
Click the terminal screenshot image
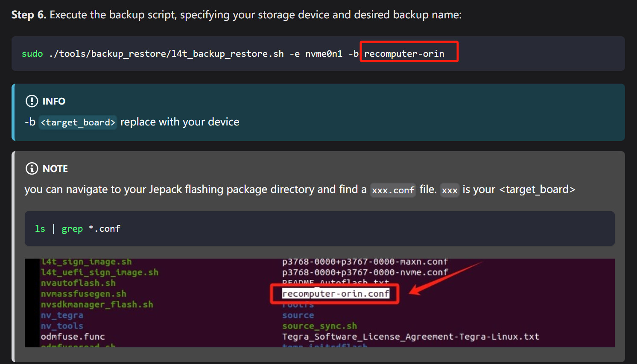pos(319,303)
